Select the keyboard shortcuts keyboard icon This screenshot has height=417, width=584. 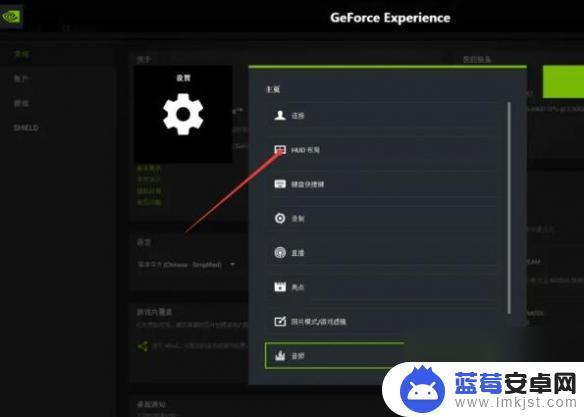280,184
